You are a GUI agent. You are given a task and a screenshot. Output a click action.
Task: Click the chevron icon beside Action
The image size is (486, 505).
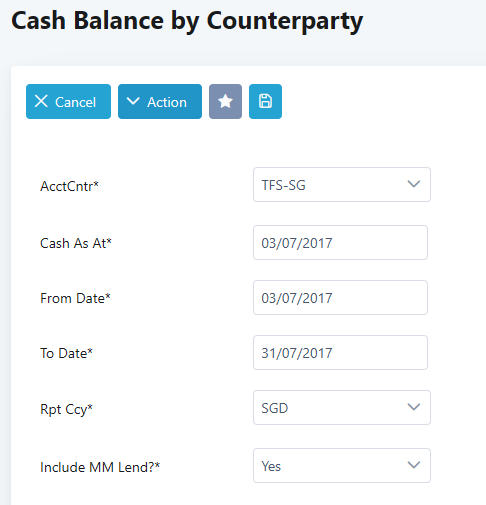pyautogui.click(x=133, y=101)
